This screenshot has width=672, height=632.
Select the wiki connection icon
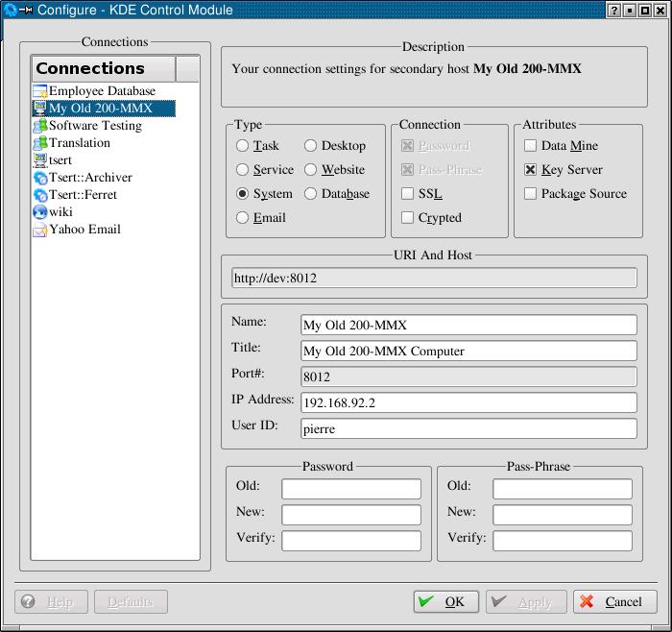39,212
